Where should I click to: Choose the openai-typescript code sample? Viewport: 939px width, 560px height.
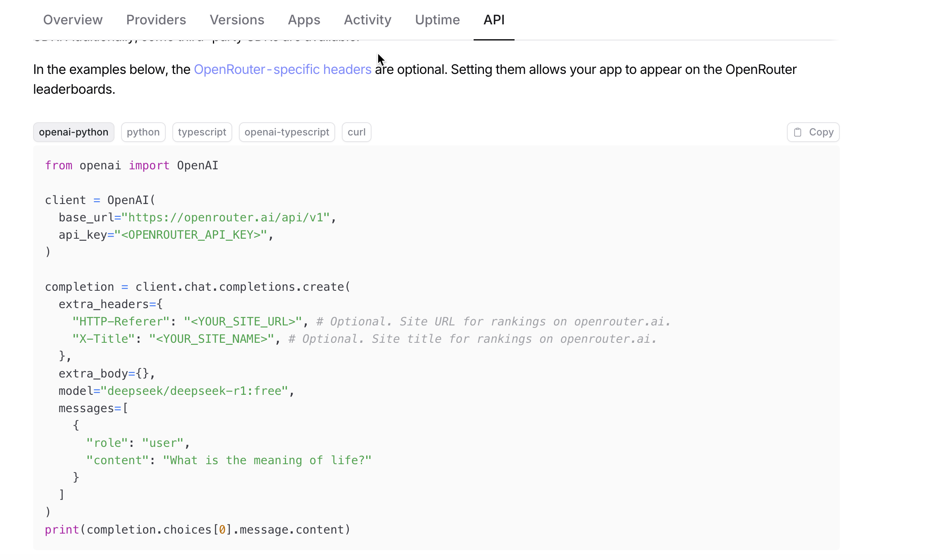pyautogui.click(x=287, y=132)
